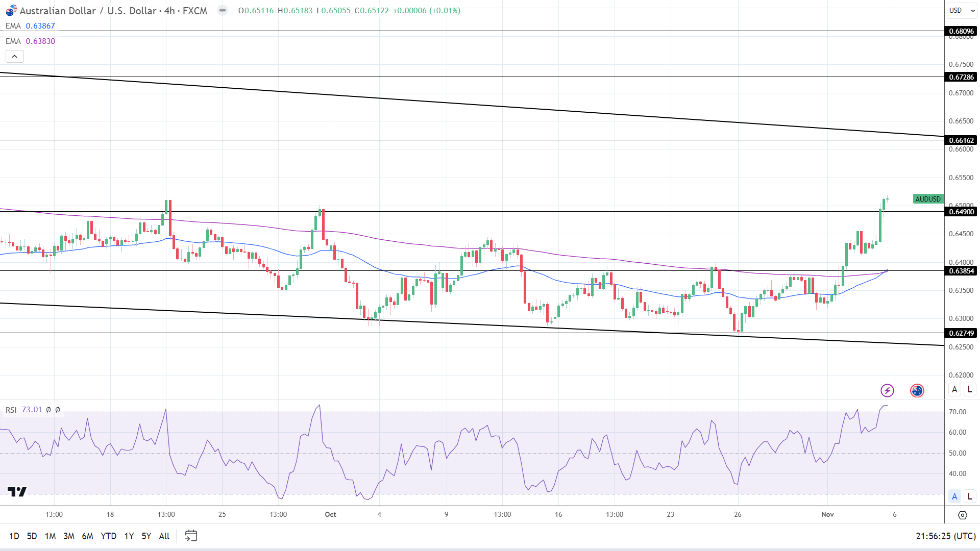
Task: Click the Oct label on time axis
Action: click(330, 514)
